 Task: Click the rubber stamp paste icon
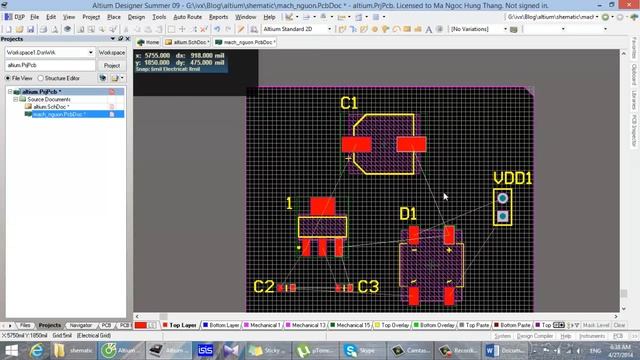(159, 29)
